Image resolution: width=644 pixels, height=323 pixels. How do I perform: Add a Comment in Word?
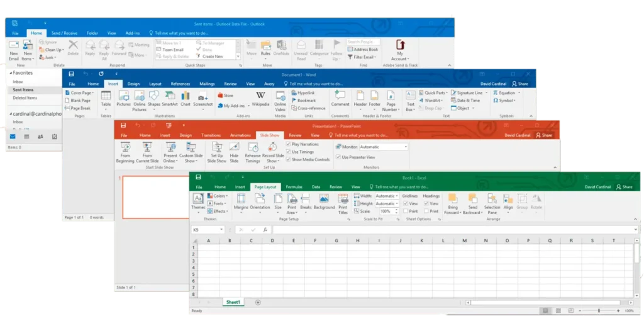pyautogui.click(x=340, y=99)
